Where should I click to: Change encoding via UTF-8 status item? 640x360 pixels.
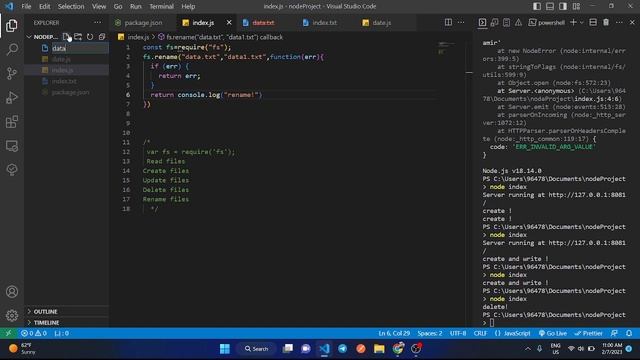click(x=458, y=333)
